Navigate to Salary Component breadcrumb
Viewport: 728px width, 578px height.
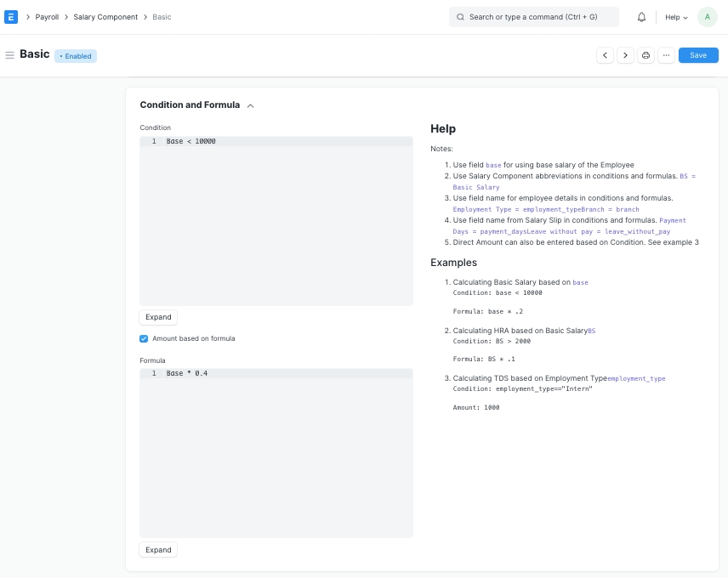(105, 17)
